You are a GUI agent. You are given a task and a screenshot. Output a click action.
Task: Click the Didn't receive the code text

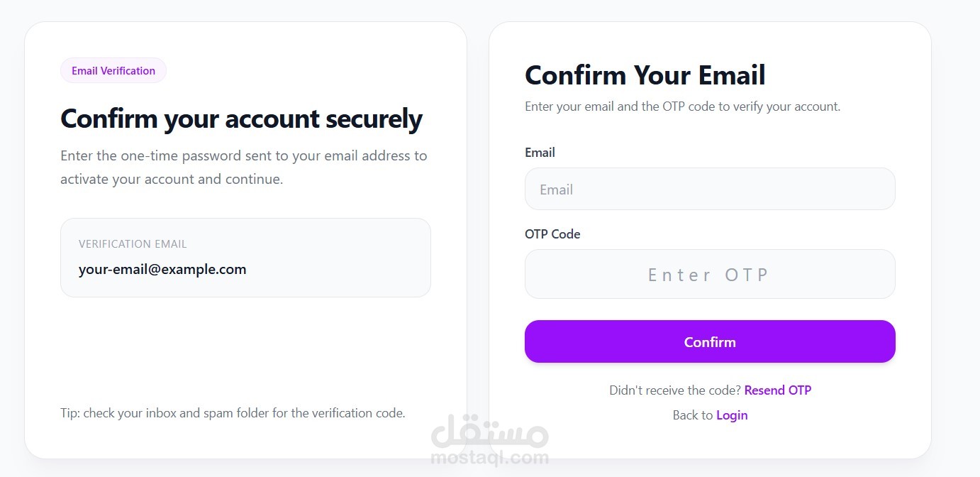click(674, 390)
